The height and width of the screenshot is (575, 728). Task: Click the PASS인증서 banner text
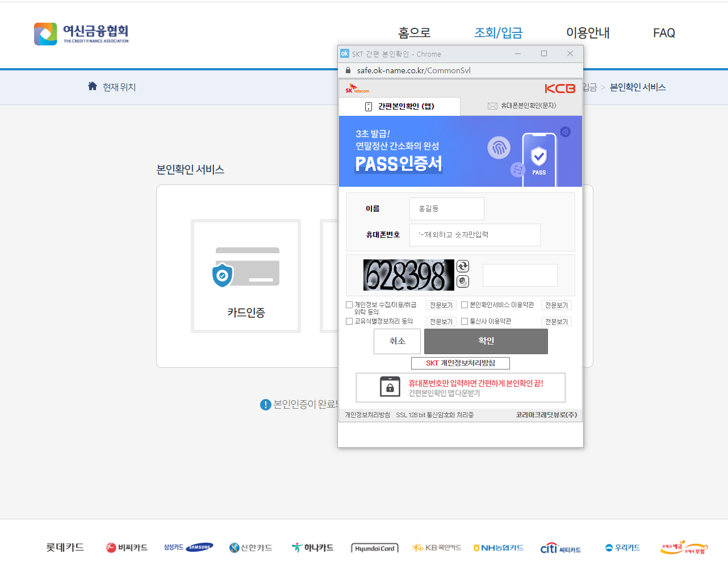point(399,164)
